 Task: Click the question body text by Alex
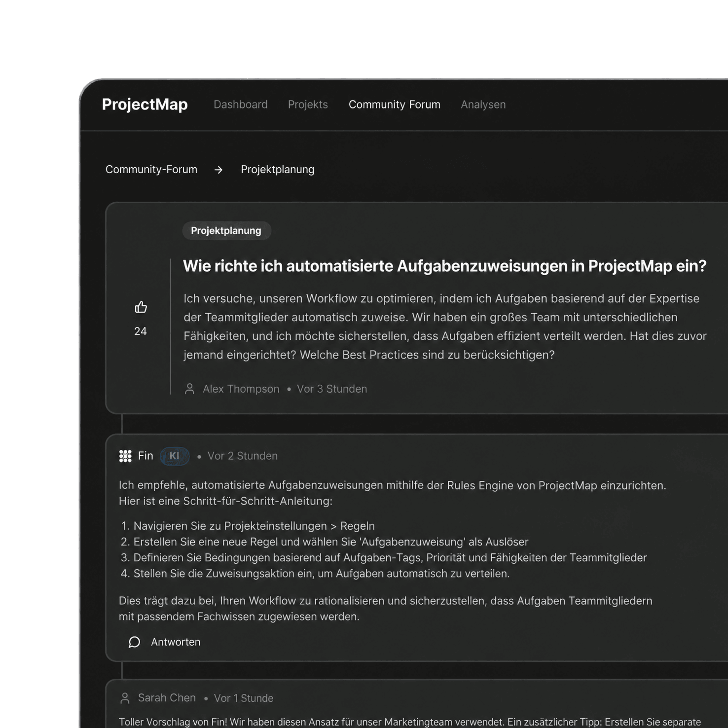click(x=445, y=327)
